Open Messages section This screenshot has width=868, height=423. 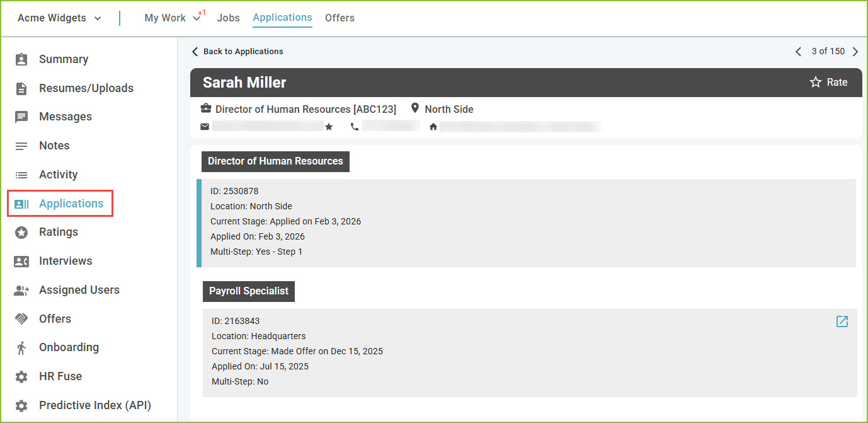point(66,117)
